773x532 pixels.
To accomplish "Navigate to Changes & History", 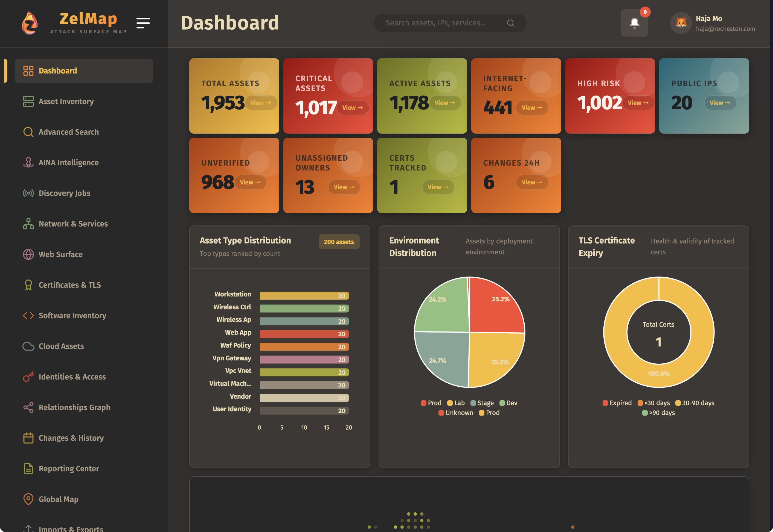I will [71, 438].
